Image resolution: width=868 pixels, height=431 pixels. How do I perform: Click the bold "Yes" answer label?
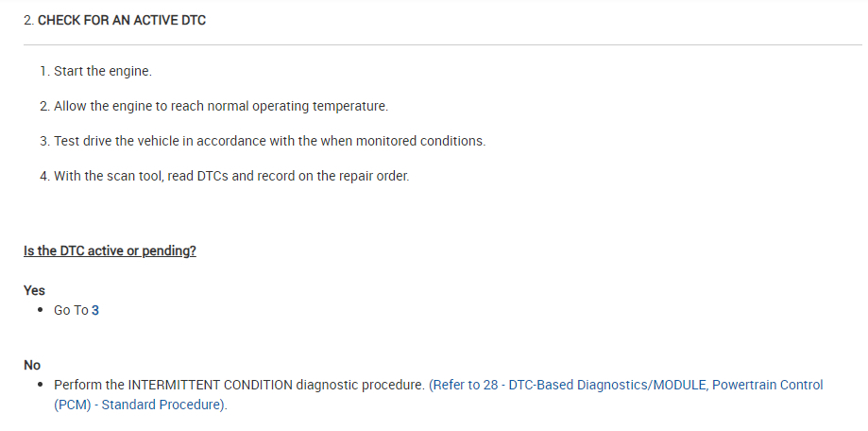tap(34, 290)
